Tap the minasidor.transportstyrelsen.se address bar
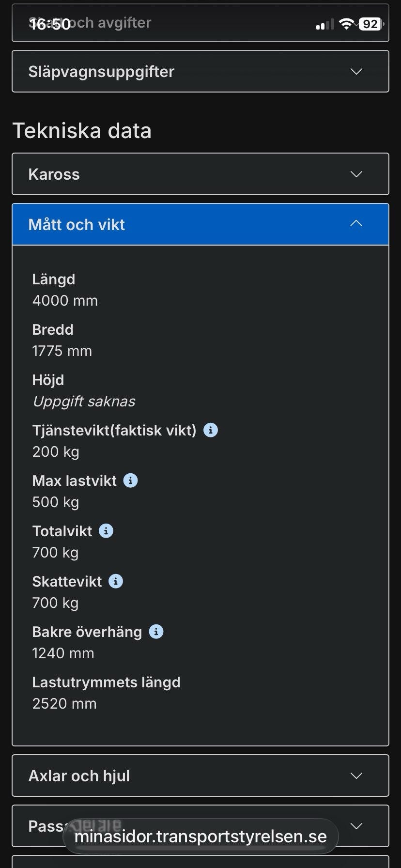The height and width of the screenshot is (868, 401). tap(200, 837)
